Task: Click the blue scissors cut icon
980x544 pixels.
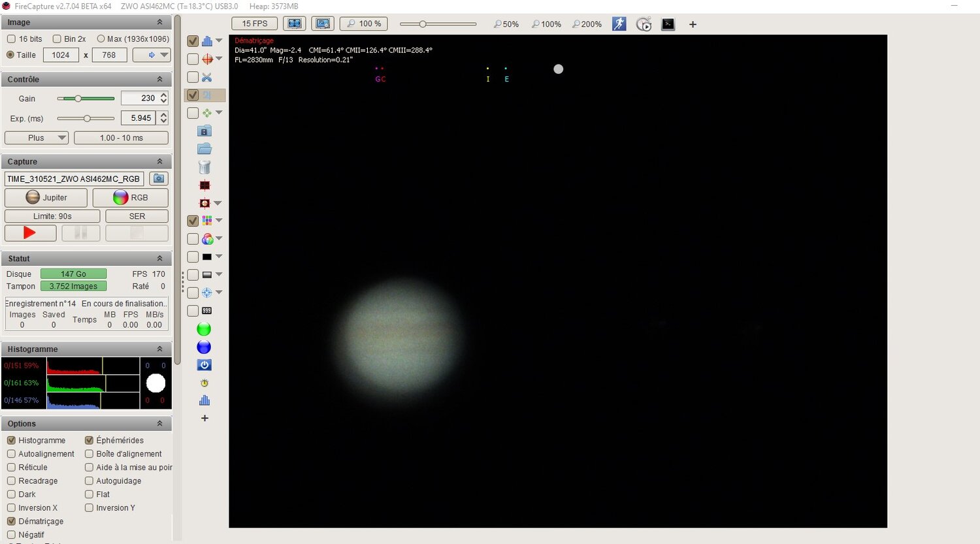Action: pyautogui.click(x=207, y=77)
